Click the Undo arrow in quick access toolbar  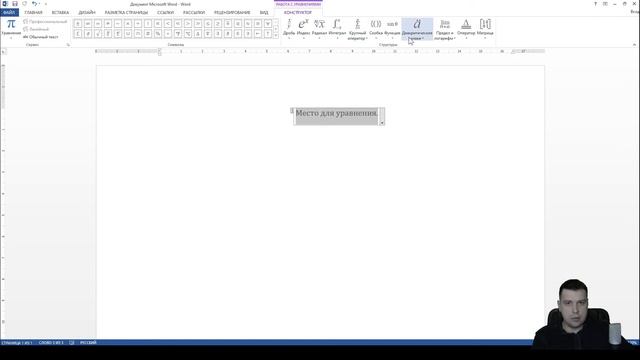(x=34, y=4)
